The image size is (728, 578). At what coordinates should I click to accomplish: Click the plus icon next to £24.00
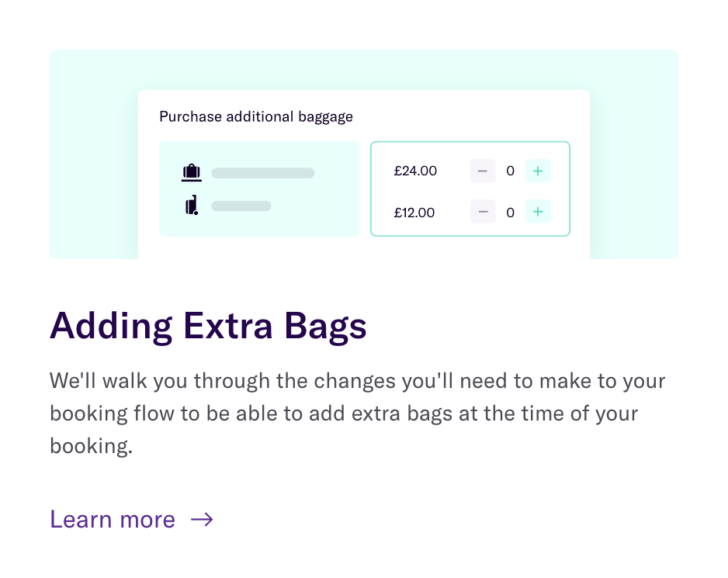[x=538, y=171]
